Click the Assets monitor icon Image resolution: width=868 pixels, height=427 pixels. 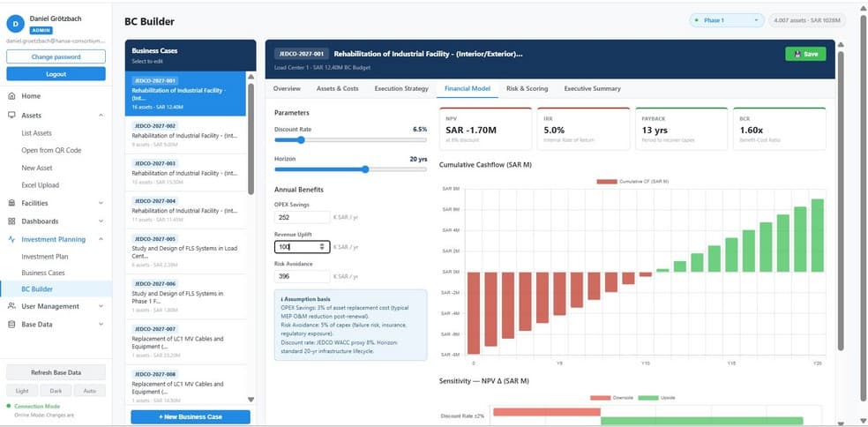click(11, 116)
